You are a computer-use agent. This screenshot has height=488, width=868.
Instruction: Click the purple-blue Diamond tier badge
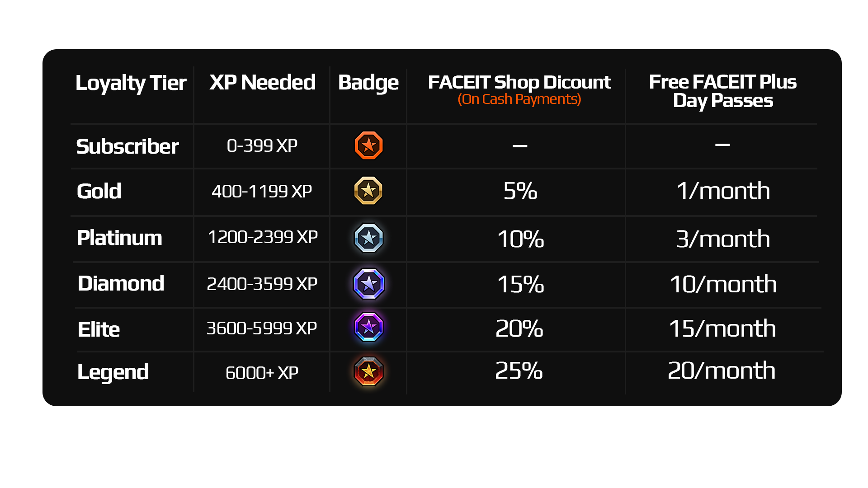point(368,284)
